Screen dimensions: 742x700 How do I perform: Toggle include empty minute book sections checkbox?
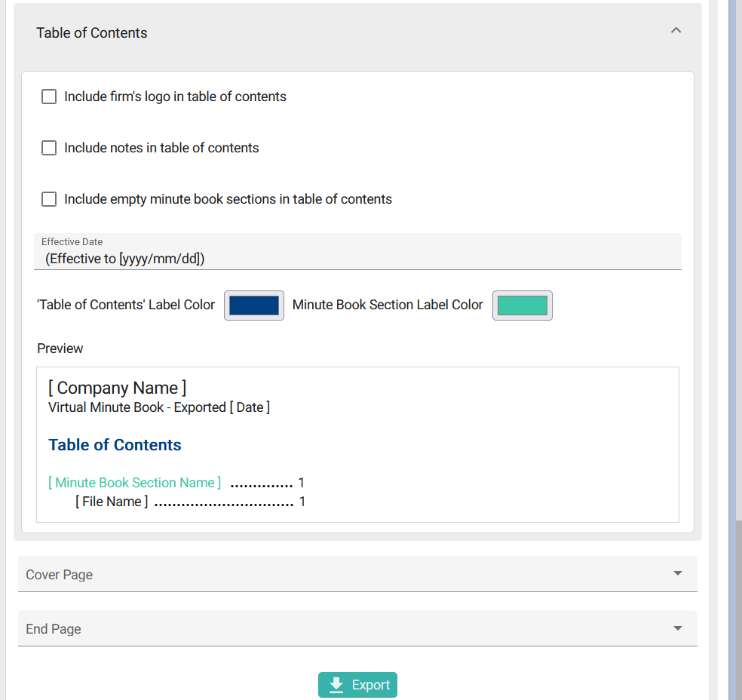tap(49, 199)
